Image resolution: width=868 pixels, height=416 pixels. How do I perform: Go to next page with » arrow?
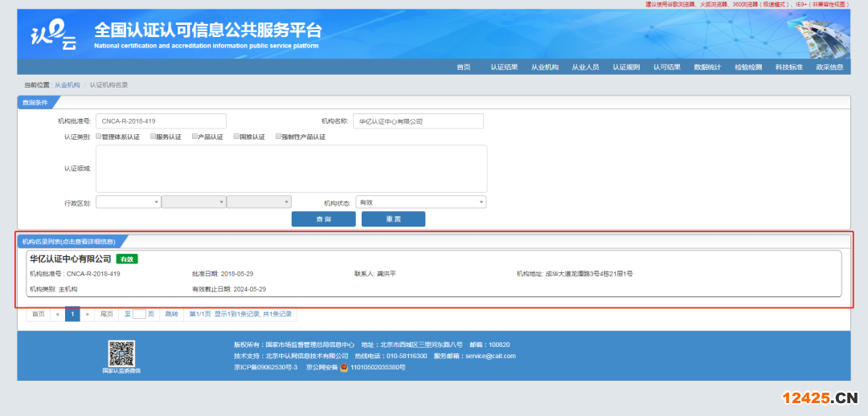pos(88,314)
